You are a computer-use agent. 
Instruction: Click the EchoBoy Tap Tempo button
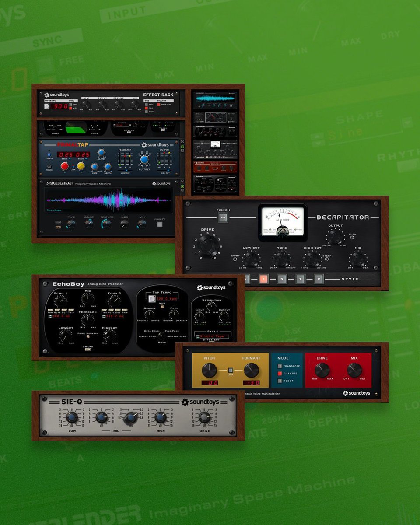[151, 299]
